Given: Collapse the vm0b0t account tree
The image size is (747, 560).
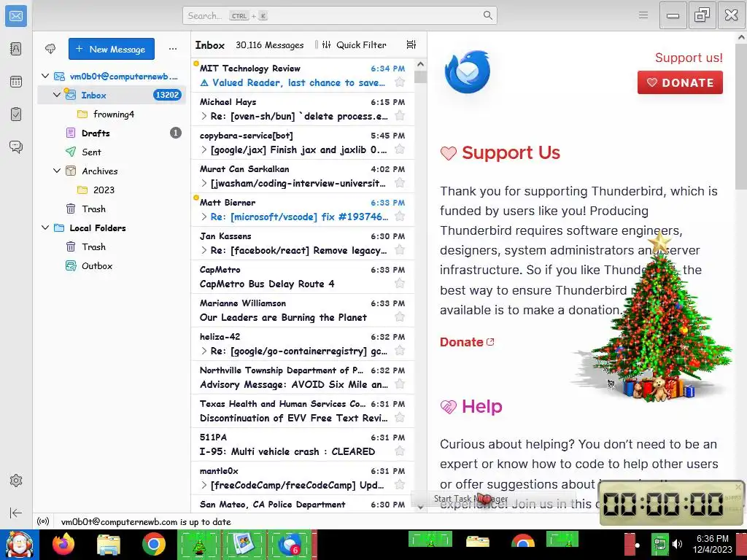Looking at the screenshot, I should 45,76.
